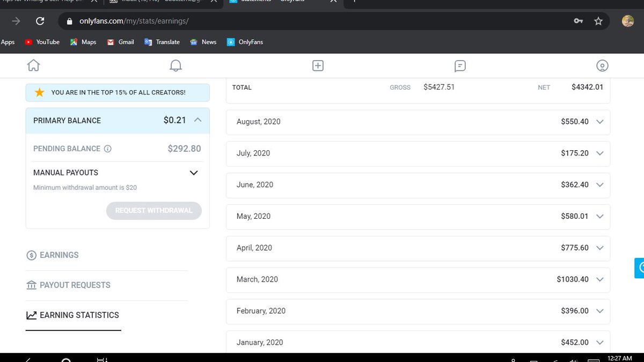Image resolution: width=644 pixels, height=362 pixels.
Task: Click the $292.80 pending balance
Action: coord(185,149)
